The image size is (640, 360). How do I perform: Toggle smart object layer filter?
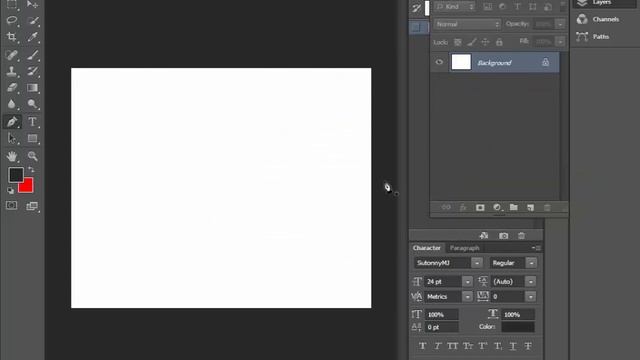coord(548,7)
